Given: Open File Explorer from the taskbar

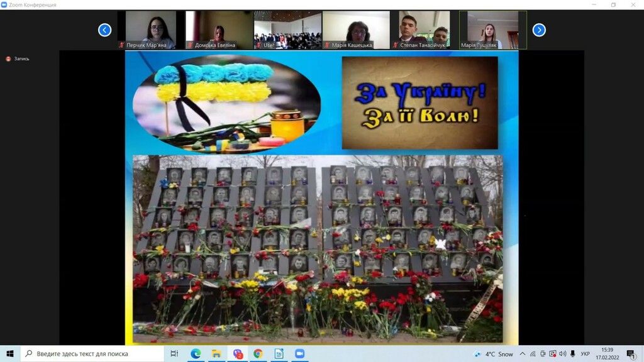Looking at the screenshot, I should click(x=216, y=354).
